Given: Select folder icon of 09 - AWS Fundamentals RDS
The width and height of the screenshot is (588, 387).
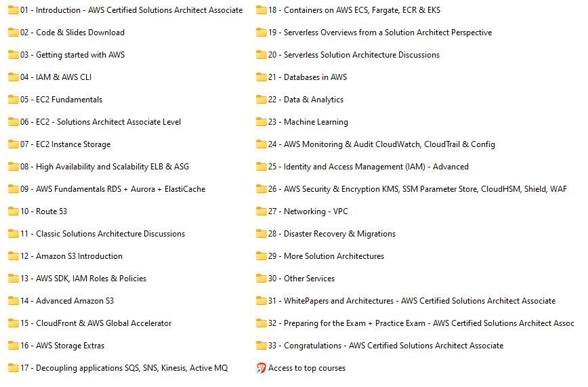Looking at the screenshot, I should 13,189.
